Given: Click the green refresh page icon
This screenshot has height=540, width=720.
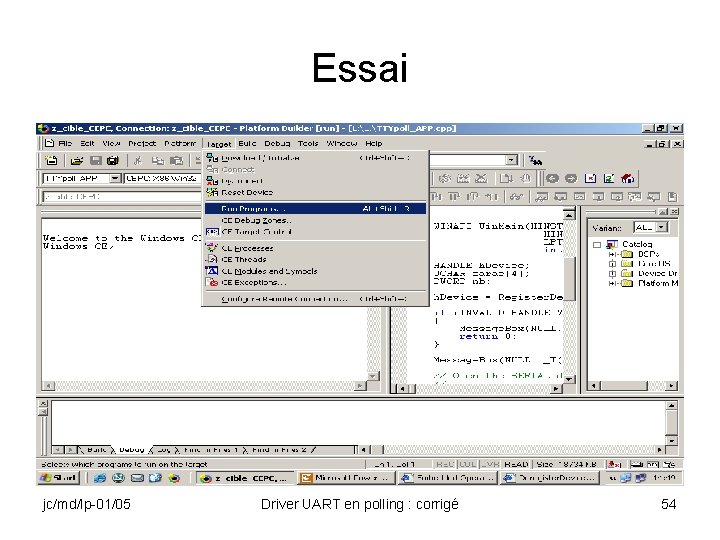Looking at the screenshot, I should point(609,178).
